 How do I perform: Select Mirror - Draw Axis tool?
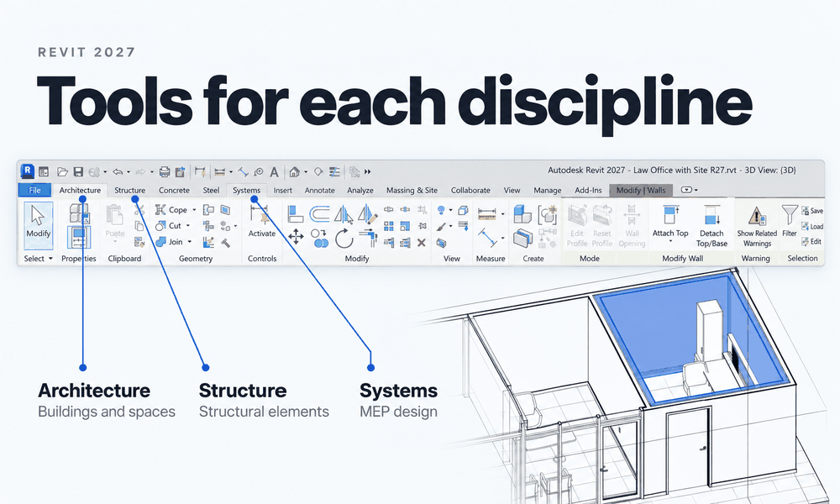(367, 213)
